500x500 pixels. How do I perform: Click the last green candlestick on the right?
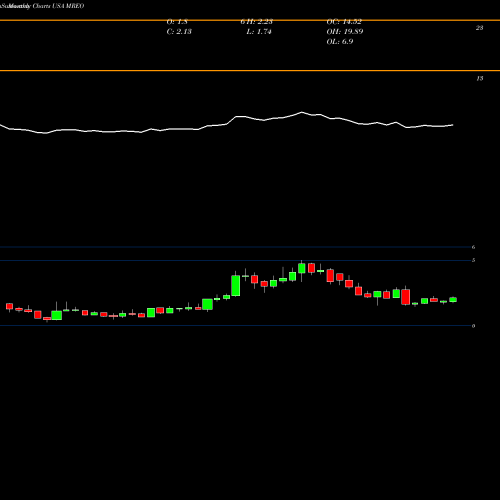tap(453, 299)
